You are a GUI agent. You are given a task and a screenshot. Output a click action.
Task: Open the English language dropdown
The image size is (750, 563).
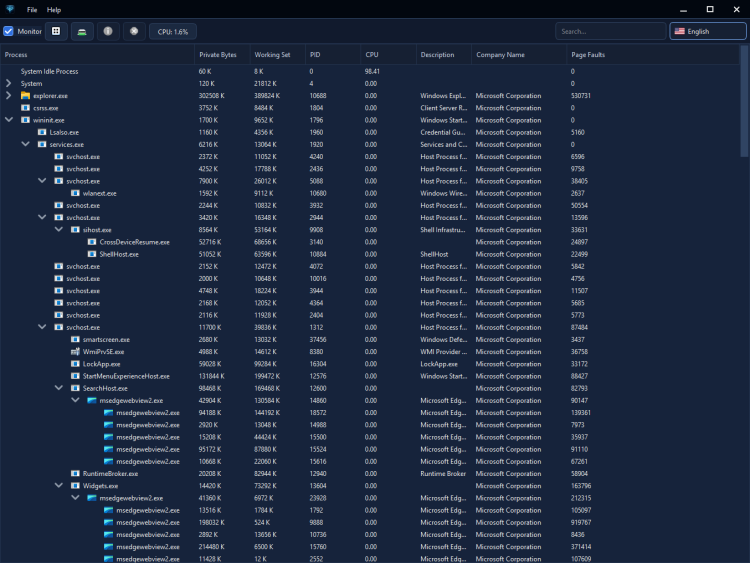pos(707,31)
